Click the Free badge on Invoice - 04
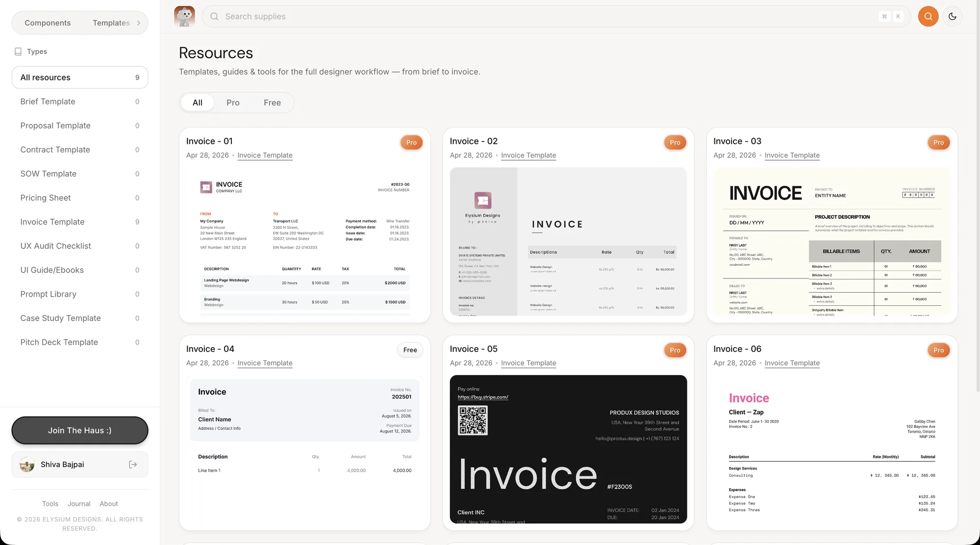Image resolution: width=980 pixels, height=545 pixels. click(410, 350)
